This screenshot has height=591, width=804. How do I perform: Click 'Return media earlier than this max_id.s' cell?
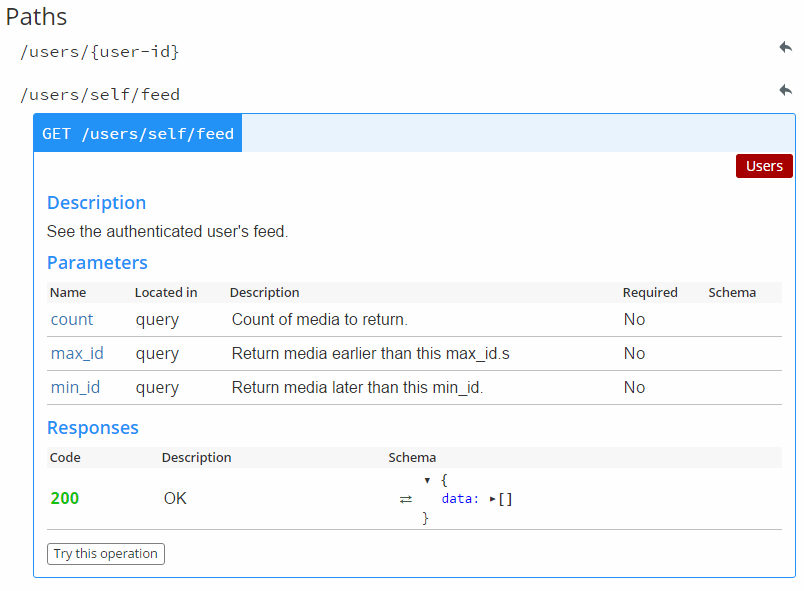point(371,353)
